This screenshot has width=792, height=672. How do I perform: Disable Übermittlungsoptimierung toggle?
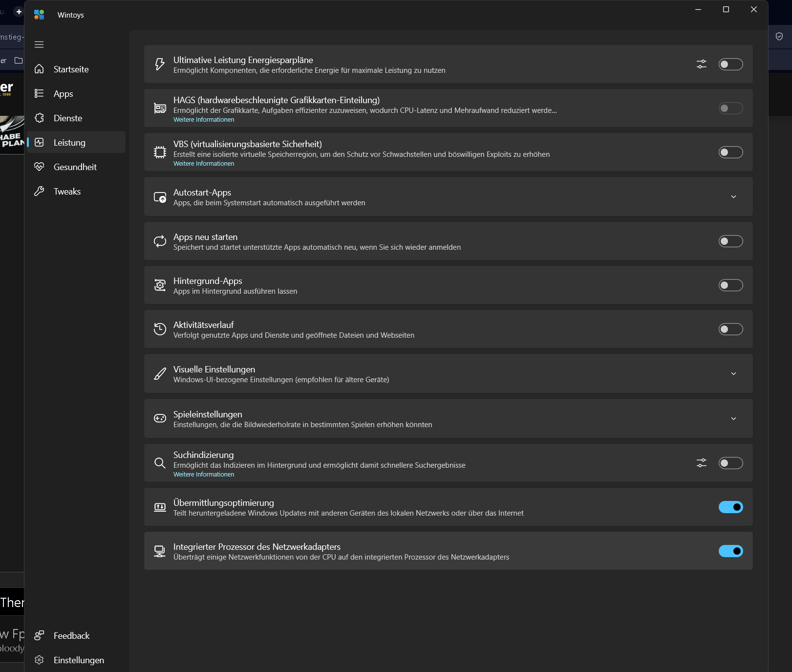[730, 507]
